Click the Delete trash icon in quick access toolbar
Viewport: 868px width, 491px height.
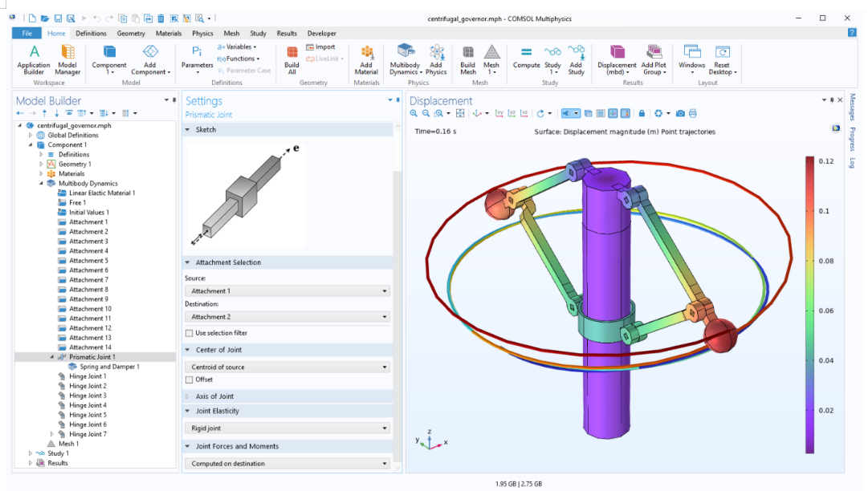[x=161, y=18]
